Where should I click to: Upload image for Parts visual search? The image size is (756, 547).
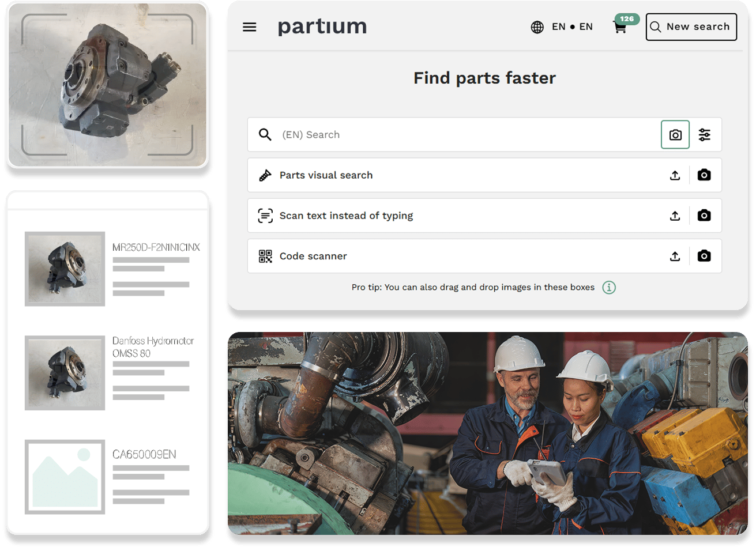point(675,175)
